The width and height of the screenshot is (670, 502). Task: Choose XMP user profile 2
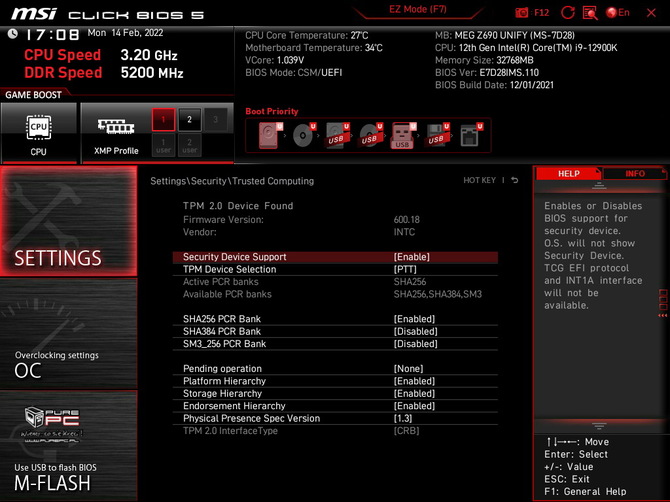click(189, 146)
